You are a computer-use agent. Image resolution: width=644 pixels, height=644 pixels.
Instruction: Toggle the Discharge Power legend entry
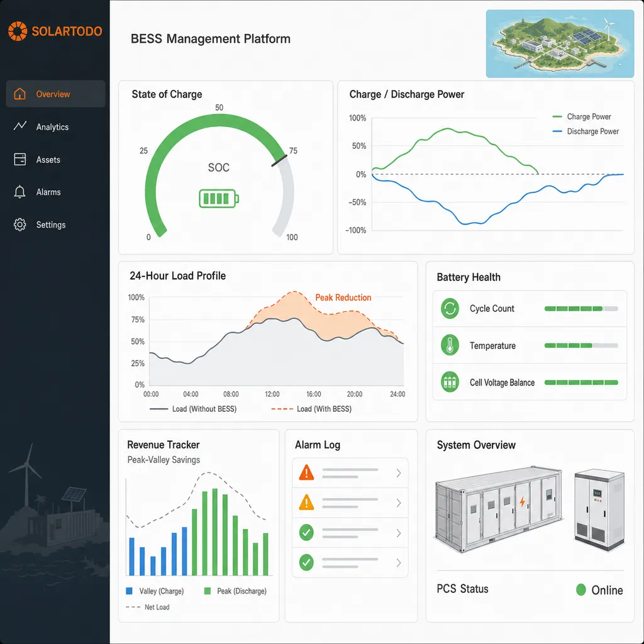coord(586,131)
